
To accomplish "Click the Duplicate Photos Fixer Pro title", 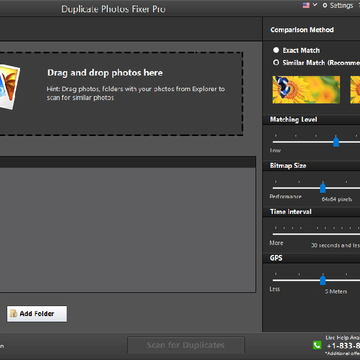I will [x=113, y=9].
